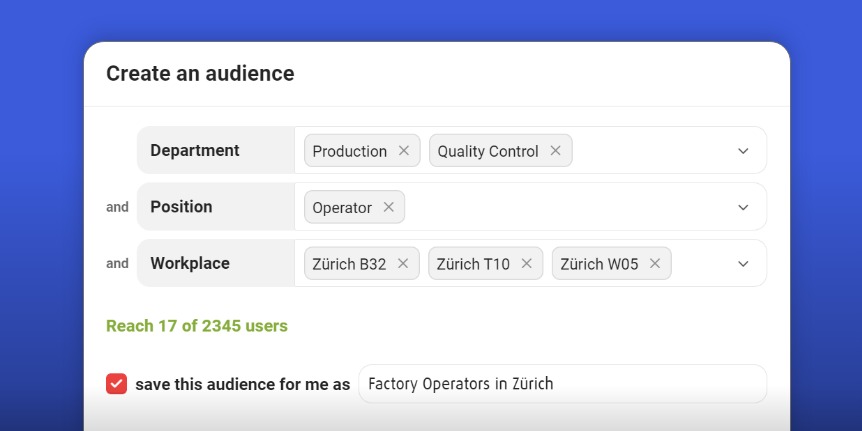The image size is (862, 431).
Task: Remove the Quality Control tag
Action: pyautogui.click(x=555, y=151)
